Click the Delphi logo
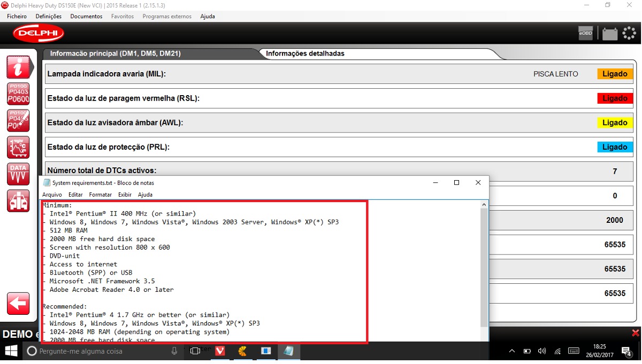This screenshot has height=364, width=642. [x=39, y=33]
